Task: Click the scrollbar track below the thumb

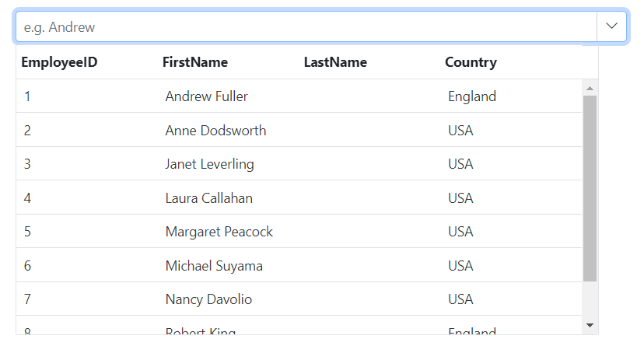Action: click(x=590, y=299)
